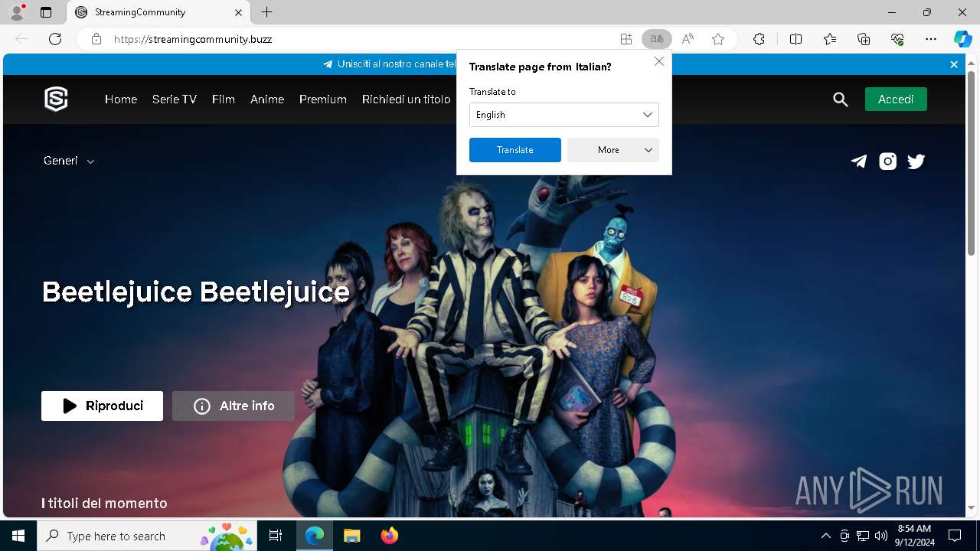Launch the Copilot sidebar icon

(x=962, y=39)
